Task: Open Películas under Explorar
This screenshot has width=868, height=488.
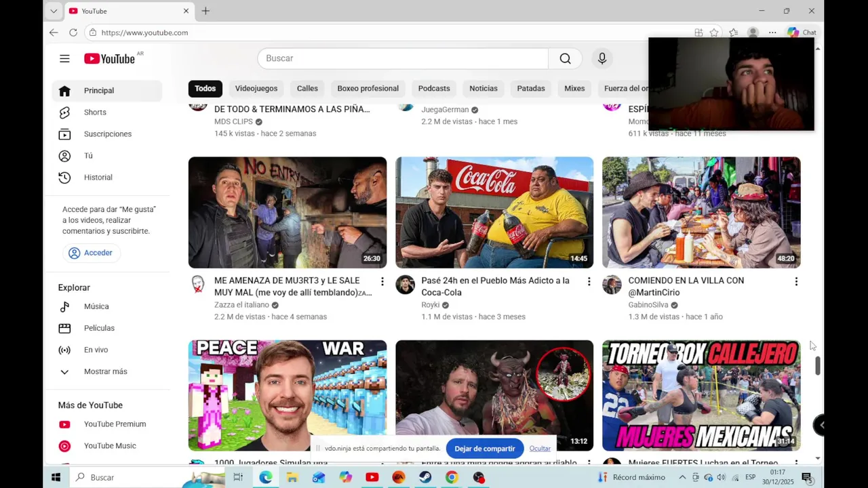Action: click(106, 328)
